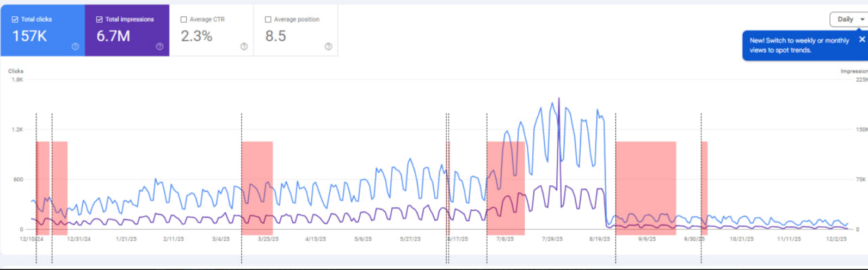Click the 5/6/25 x-axis date label
Image resolution: width=868 pixels, height=270 pixels.
point(363,239)
